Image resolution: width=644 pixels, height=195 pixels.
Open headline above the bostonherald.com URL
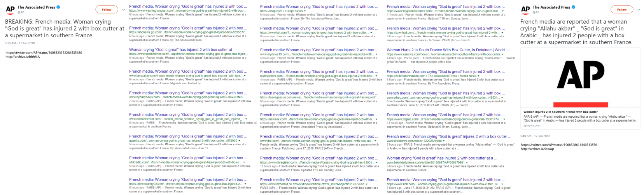pos(188,115)
